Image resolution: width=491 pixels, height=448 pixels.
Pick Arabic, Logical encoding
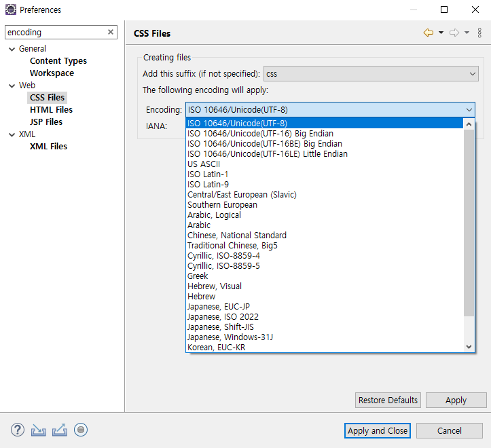pyautogui.click(x=325, y=214)
